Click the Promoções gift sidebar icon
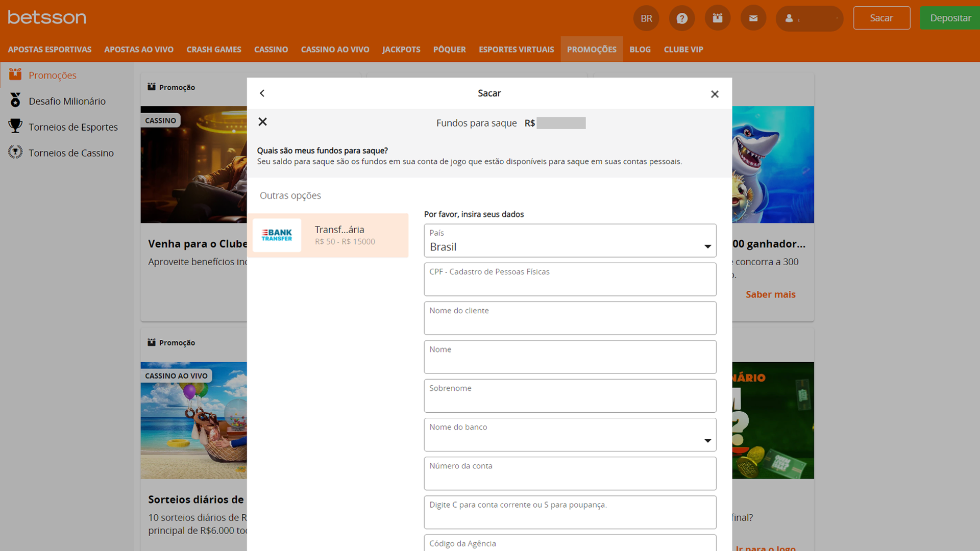The width and height of the screenshot is (980, 551). click(x=15, y=74)
